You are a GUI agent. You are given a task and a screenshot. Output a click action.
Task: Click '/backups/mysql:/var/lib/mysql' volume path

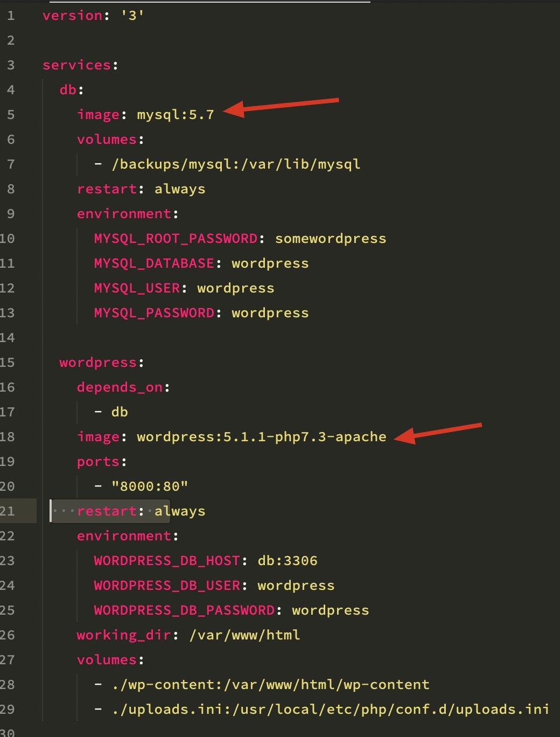236,164
